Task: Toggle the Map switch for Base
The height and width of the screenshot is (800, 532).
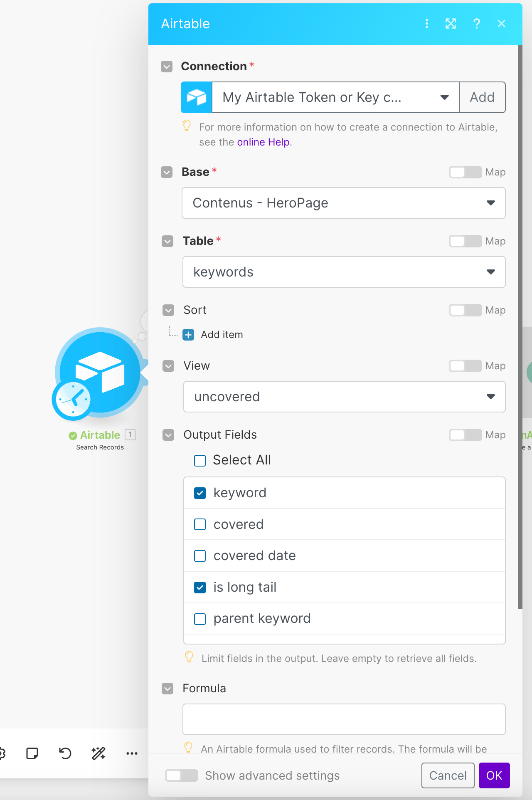Action: 465,172
